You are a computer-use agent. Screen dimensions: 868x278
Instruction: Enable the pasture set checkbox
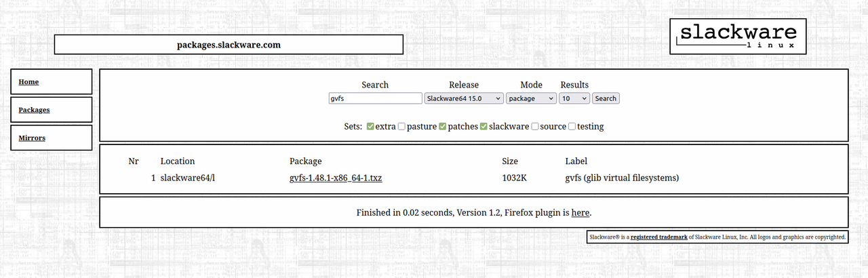[x=401, y=126]
